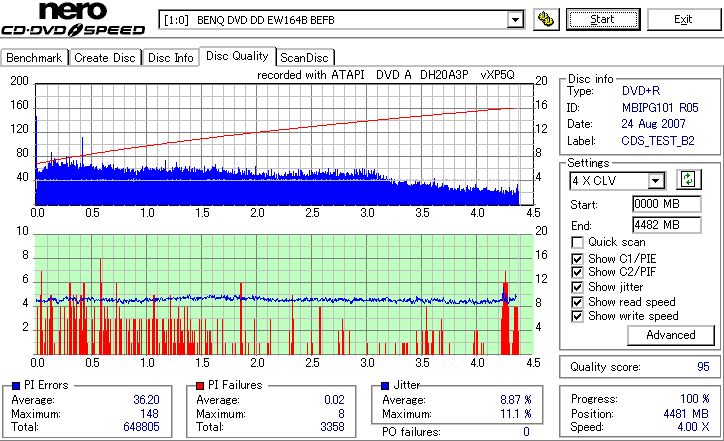
Task: Click the End position field 4482 MB
Action: 667,225
